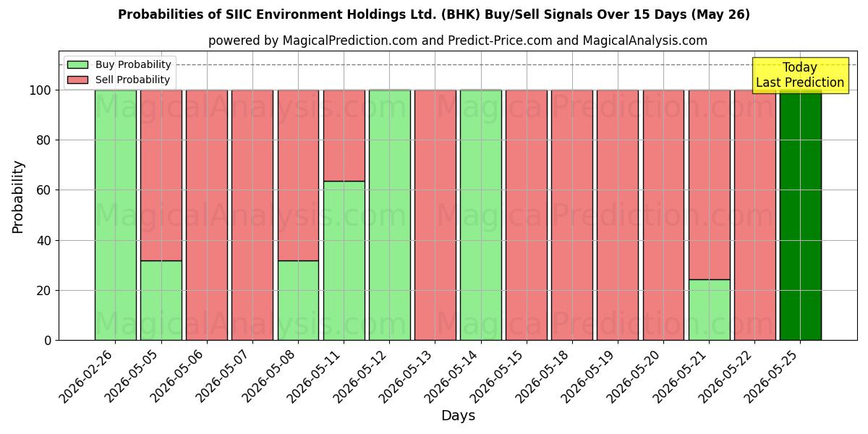Click the green buy segment of 2026-05-21
This screenshot has height=434, width=868.
pos(709,310)
